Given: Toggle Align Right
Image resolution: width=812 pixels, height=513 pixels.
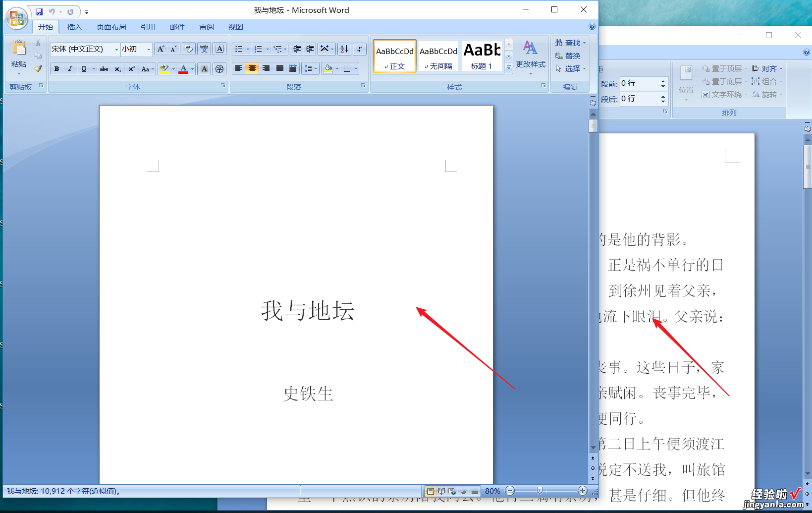Looking at the screenshot, I should tap(266, 68).
